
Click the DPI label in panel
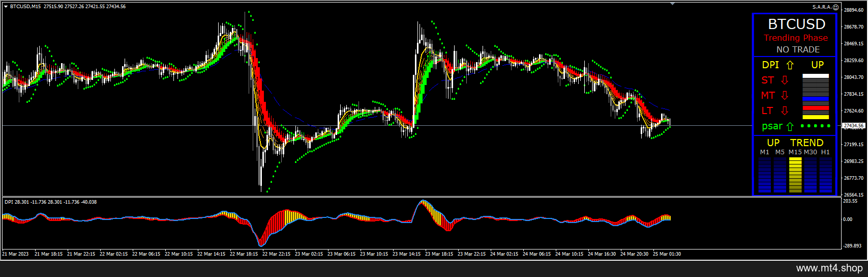point(770,65)
